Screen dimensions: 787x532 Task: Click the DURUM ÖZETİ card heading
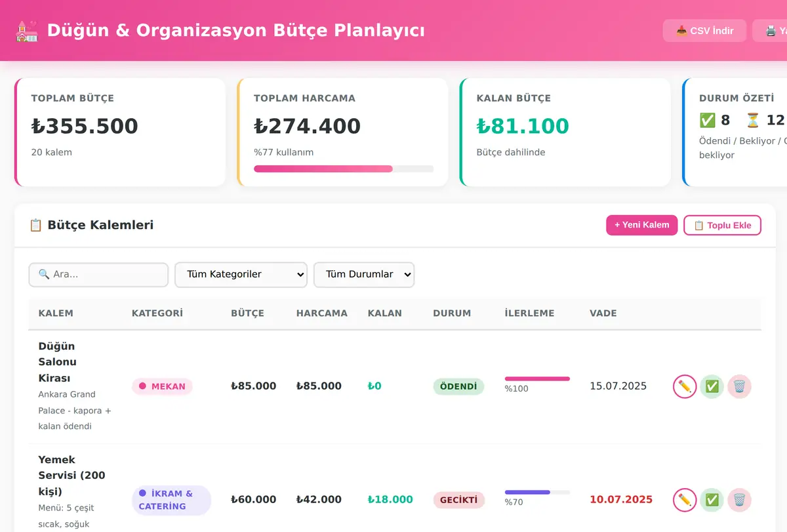(x=737, y=98)
